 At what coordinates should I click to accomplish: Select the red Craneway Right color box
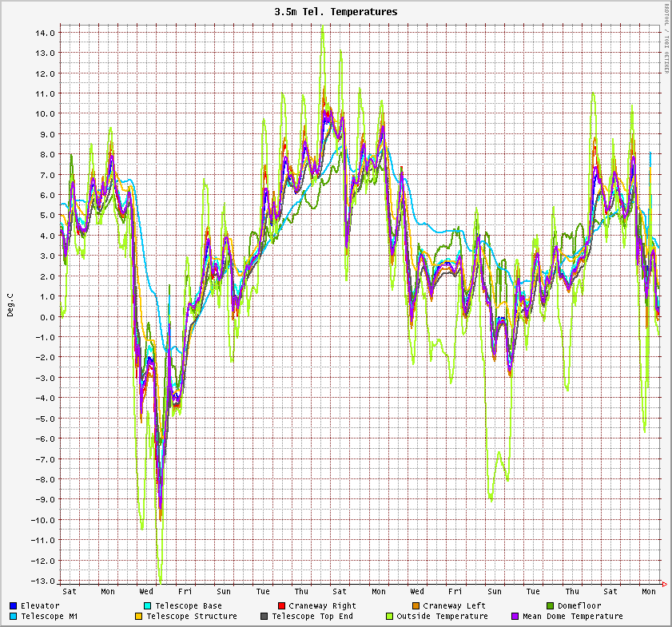[x=281, y=606]
